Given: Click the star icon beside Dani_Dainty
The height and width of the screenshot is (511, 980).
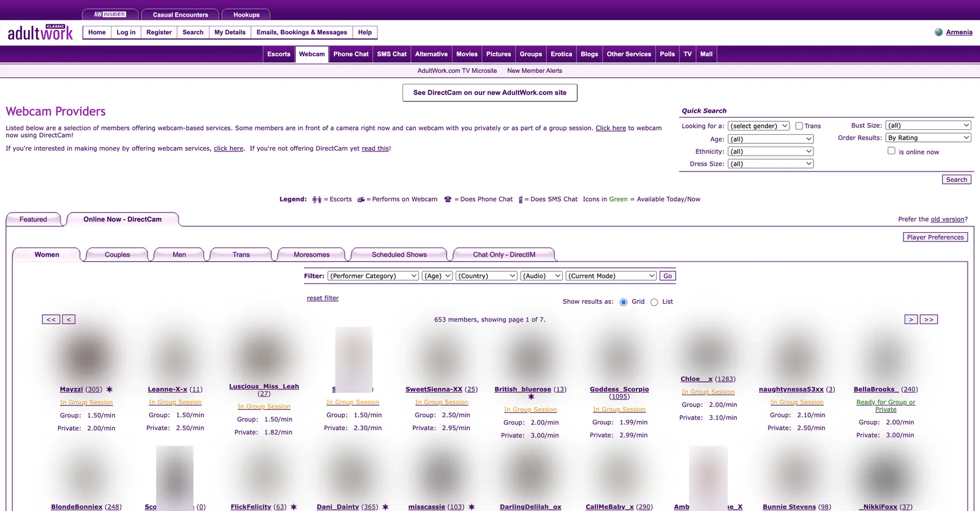Looking at the screenshot, I should tap(385, 507).
